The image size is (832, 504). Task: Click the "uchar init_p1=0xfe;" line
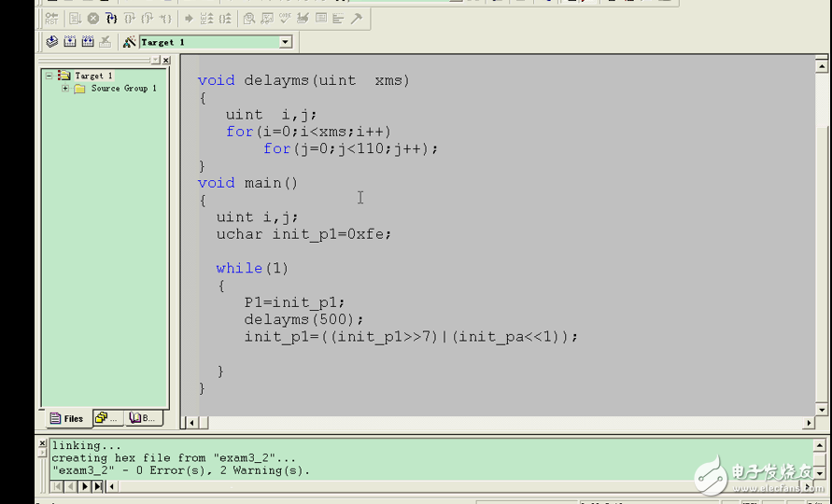click(303, 234)
